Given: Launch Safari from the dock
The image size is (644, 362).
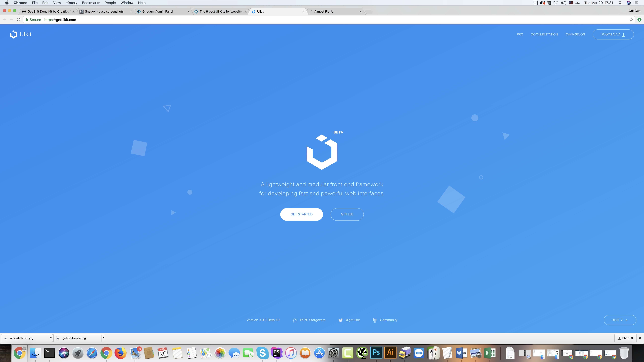Looking at the screenshot, I should pos(92,353).
